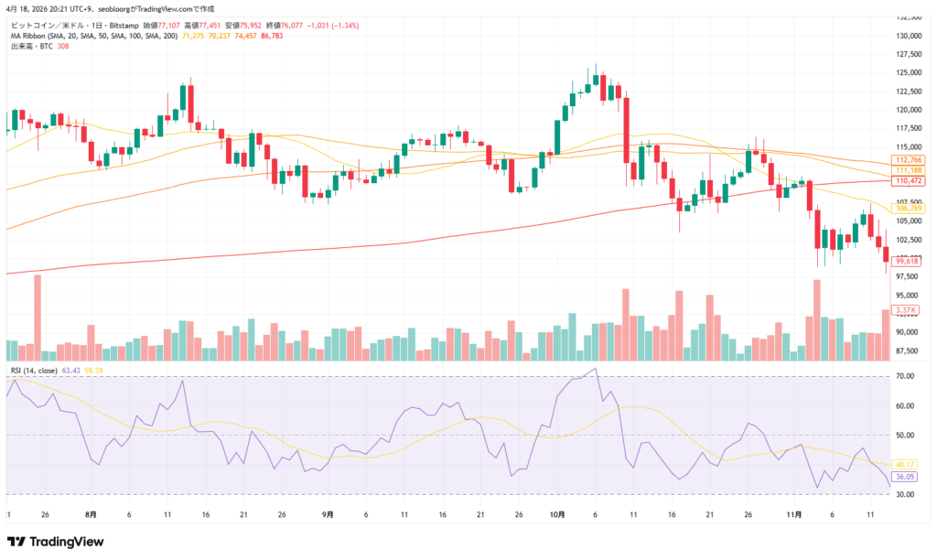Click the red 110,472 SMA price tag
937x560 pixels.
pos(907,181)
